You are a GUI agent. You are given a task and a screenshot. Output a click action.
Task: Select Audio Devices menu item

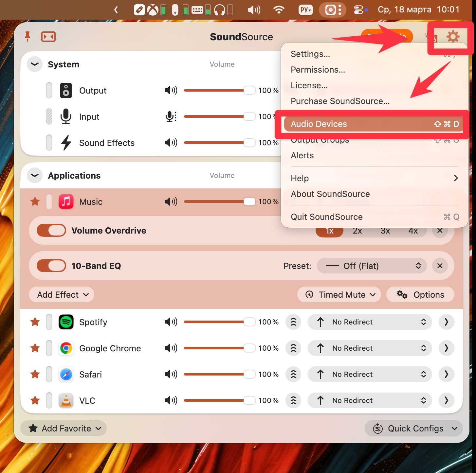[374, 124]
